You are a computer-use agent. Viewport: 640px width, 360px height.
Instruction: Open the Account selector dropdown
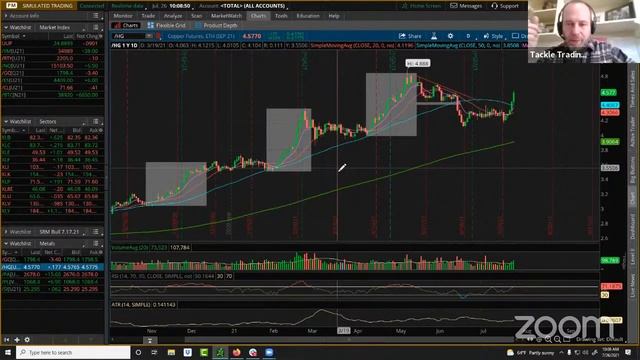(253, 6)
